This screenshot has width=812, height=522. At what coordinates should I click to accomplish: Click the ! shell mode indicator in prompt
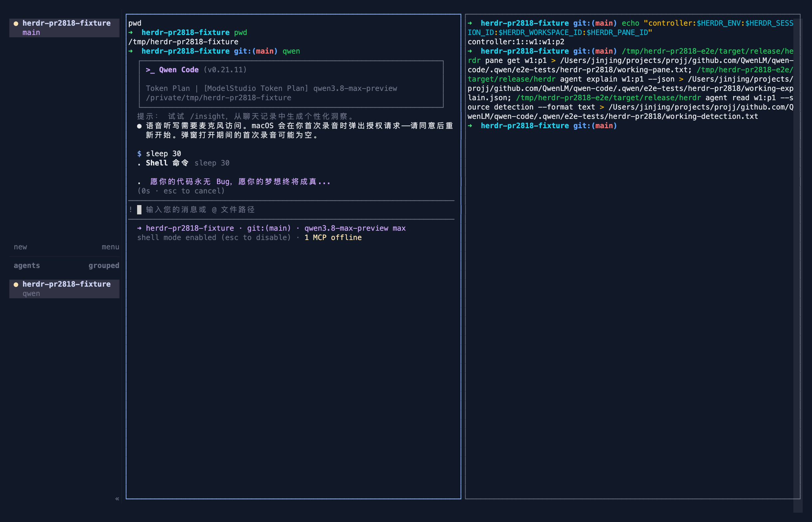pos(130,209)
